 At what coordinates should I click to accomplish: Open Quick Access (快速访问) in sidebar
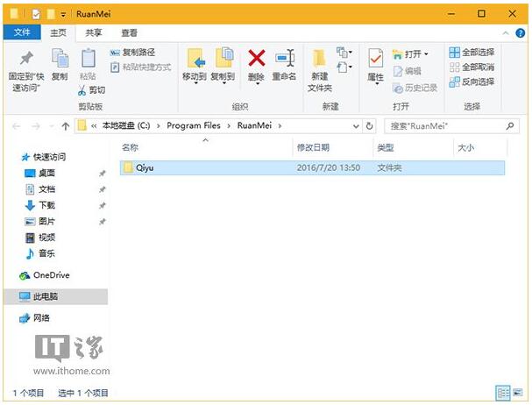point(44,157)
